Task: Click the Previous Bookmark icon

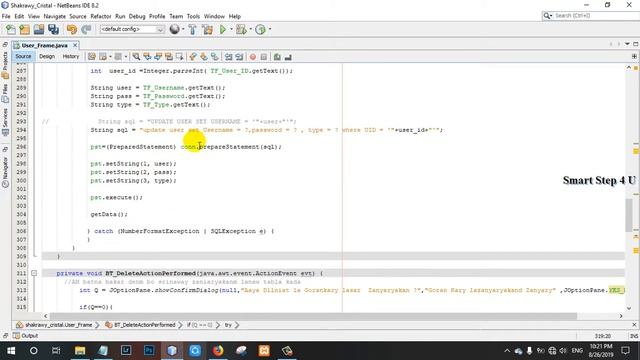Action: [x=193, y=57]
